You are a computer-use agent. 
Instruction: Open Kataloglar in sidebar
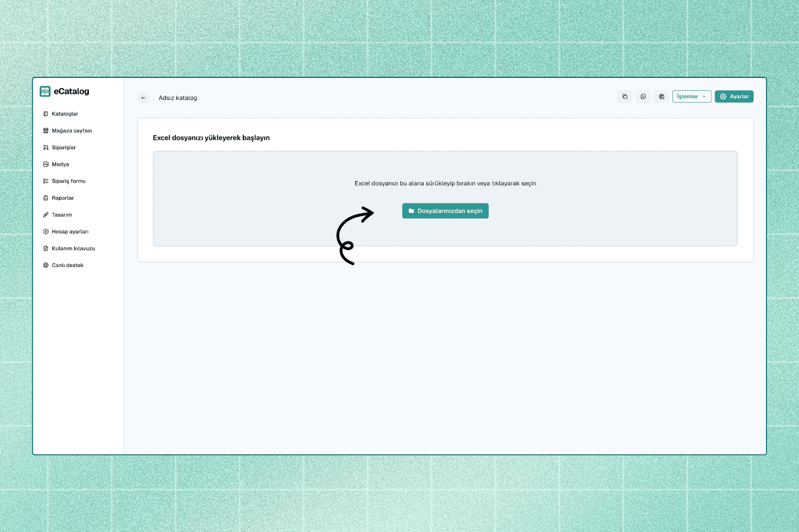65,114
